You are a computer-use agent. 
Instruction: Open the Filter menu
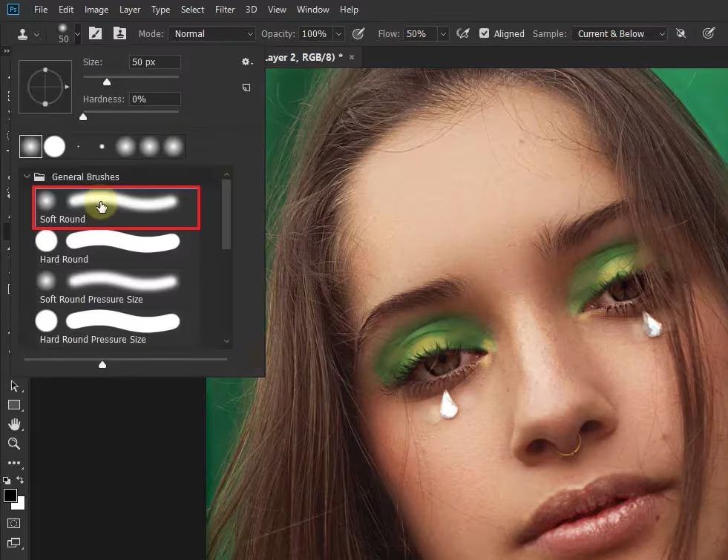pos(224,10)
